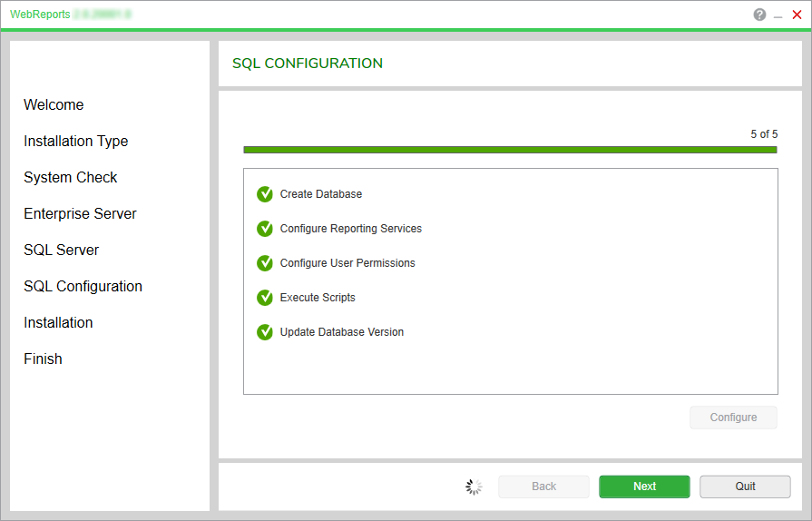
Task: Click the help question mark icon
Action: (759, 15)
